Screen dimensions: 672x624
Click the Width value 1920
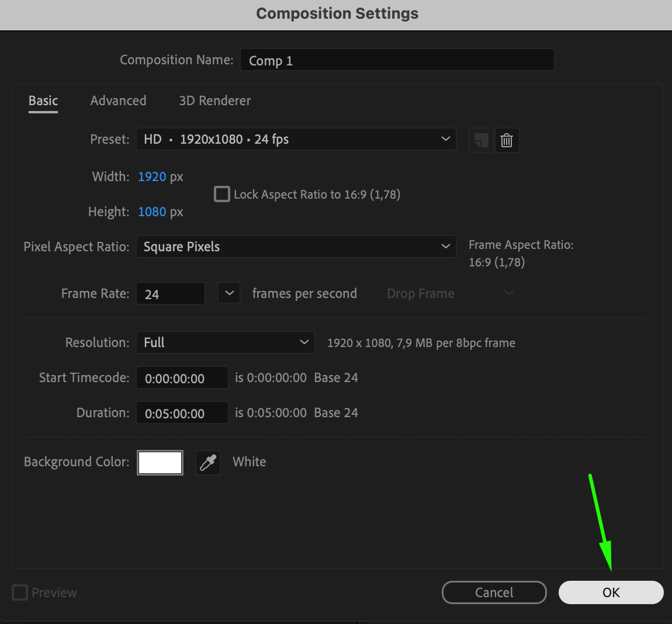152,176
